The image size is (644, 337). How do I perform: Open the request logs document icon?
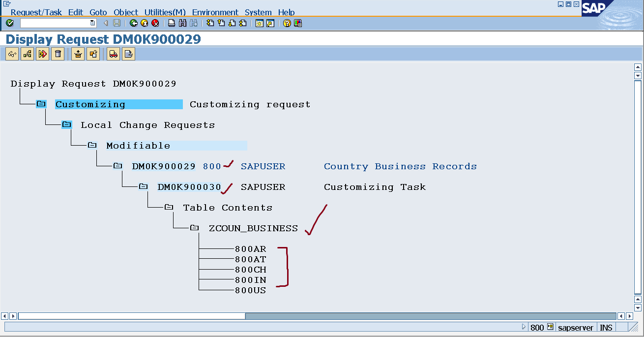click(x=128, y=54)
